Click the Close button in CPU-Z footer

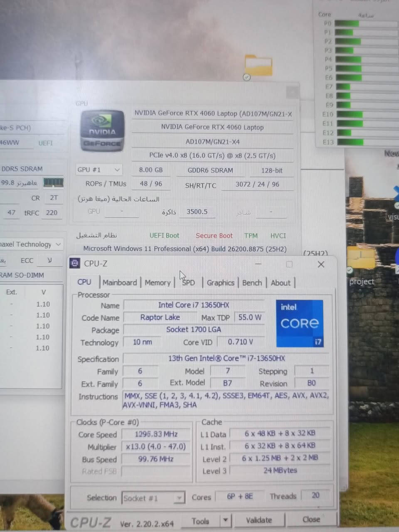pos(311,519)
